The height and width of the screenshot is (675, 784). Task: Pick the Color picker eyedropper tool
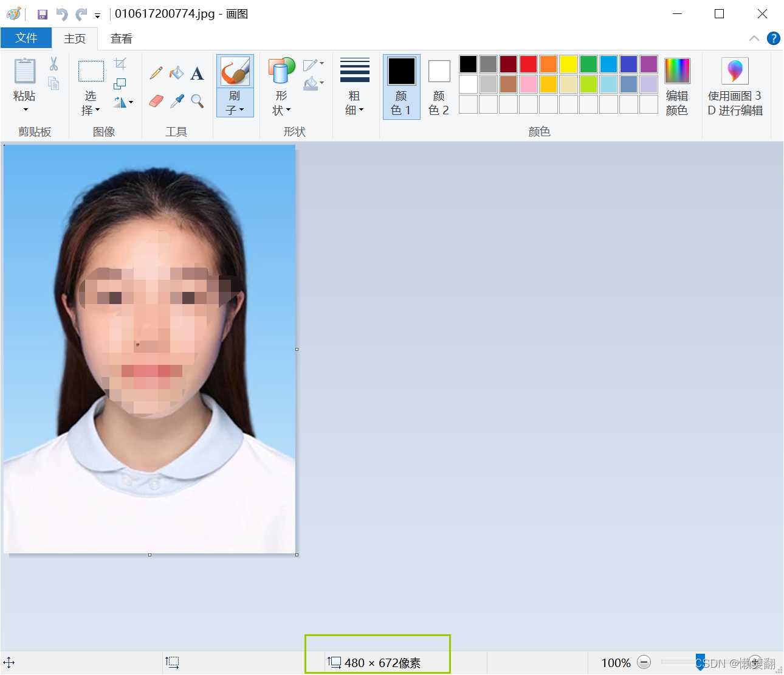[177, 100]
